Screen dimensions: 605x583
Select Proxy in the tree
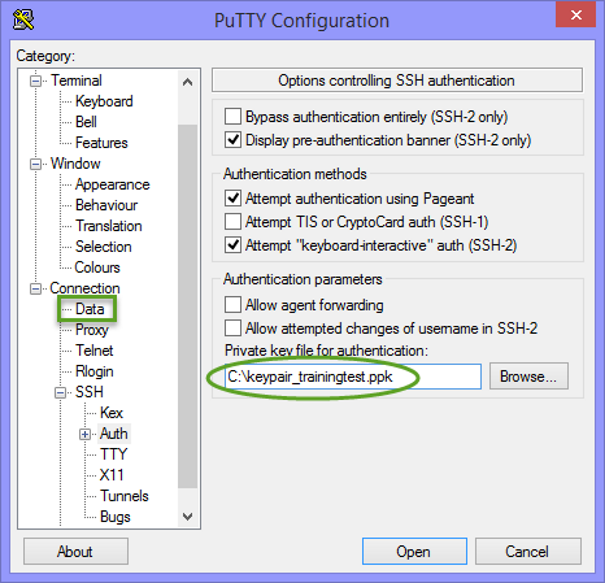click(92, 330)
